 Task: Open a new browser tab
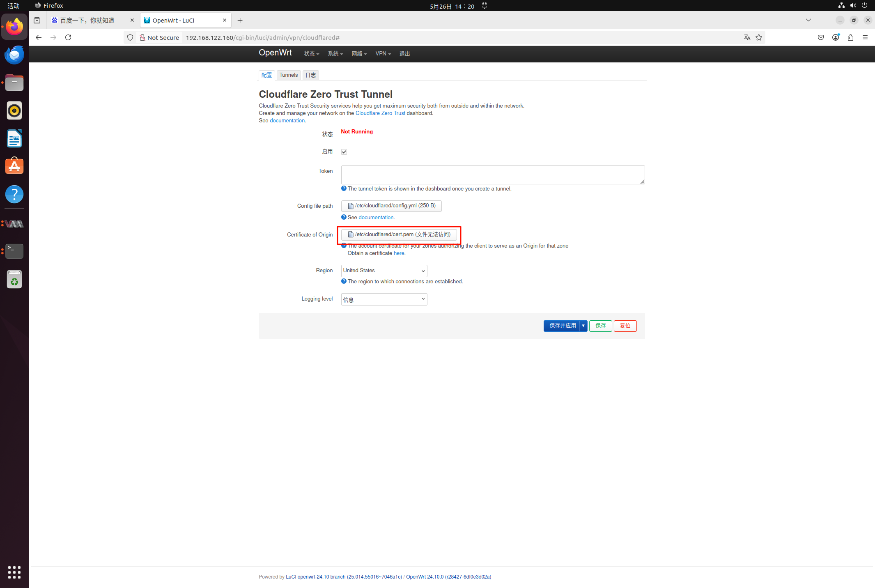240,20
